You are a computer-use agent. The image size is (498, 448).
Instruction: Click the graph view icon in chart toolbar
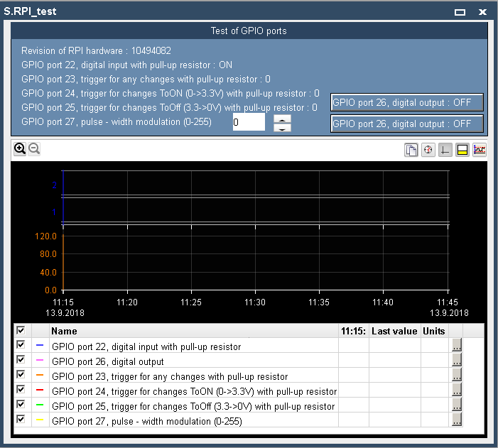tap(480, 151)
